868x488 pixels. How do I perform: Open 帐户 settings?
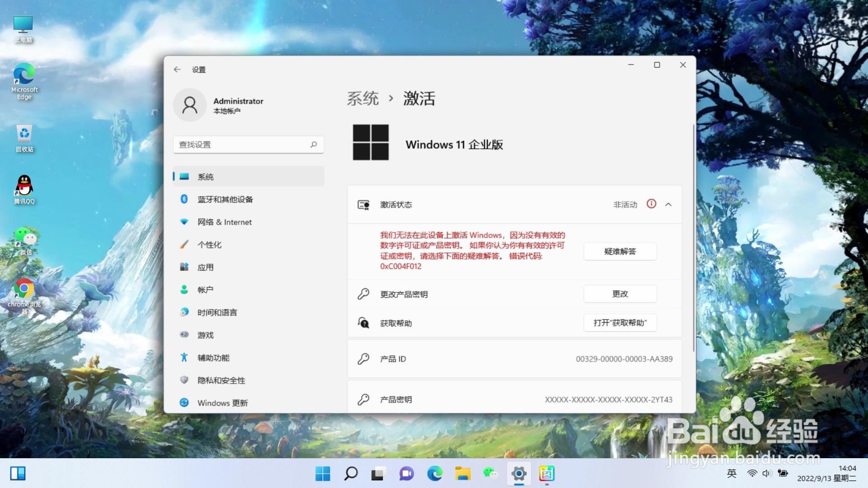click(248, 290)
